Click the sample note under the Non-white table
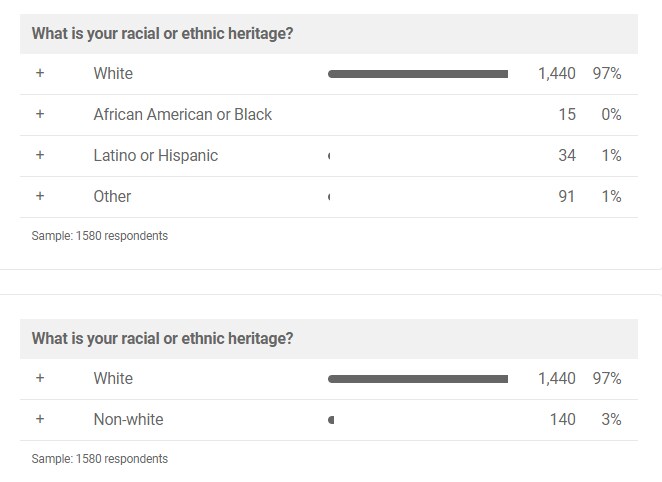 (100, 459)
